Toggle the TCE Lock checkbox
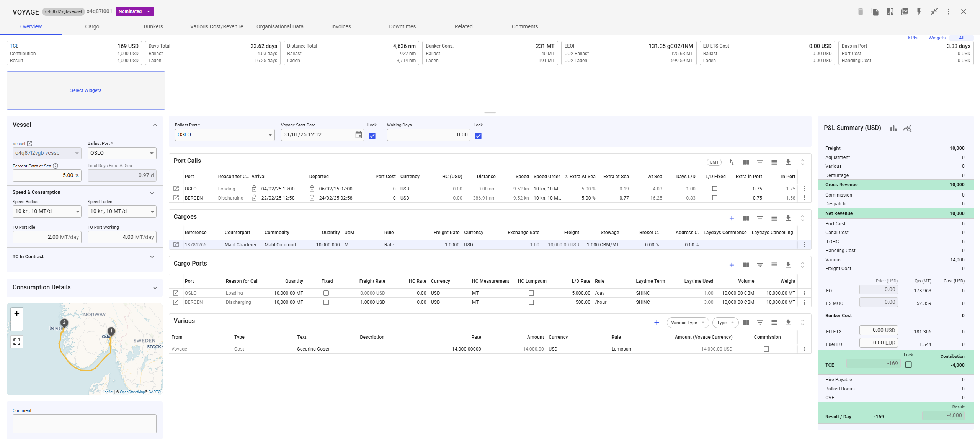 pos(908,365)
